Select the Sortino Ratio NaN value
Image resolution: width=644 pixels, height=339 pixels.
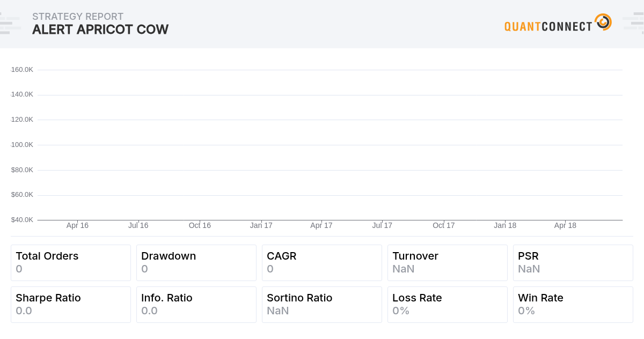click(278, 311)
